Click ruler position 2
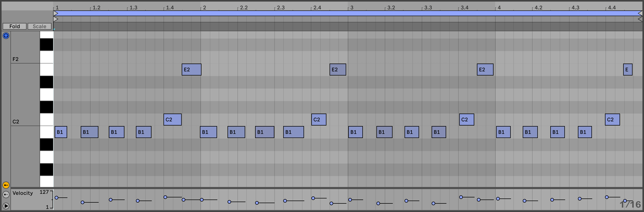 click(205, 8)
